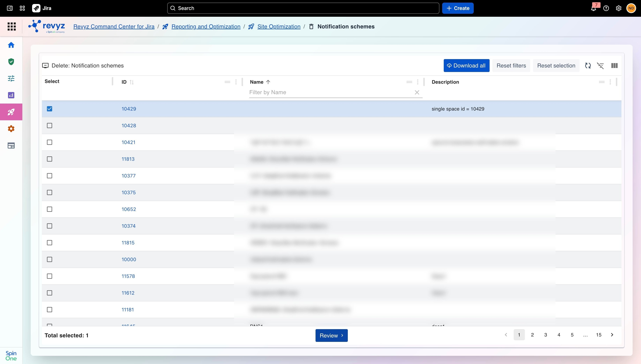Click Reset filters
The height and width of the screenshot is (364, 641).
(x=511, y=66)
